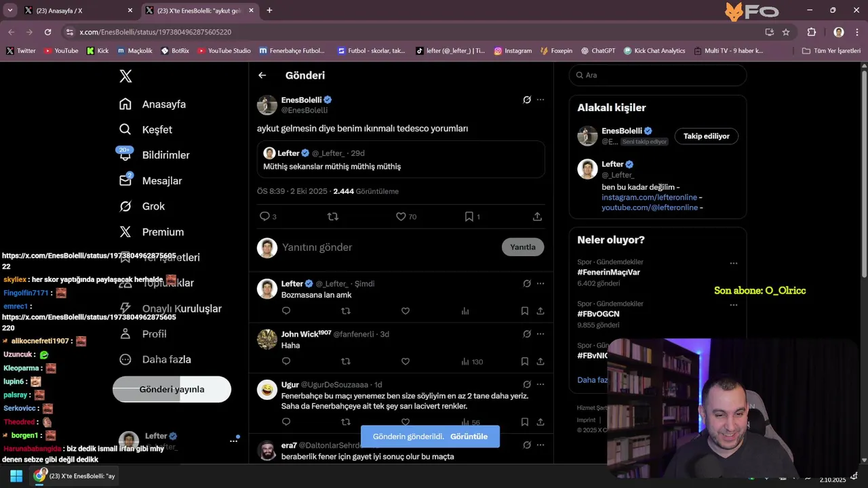Open Keşfet in sidebar
Screen dimensions: 868x488
146,129
